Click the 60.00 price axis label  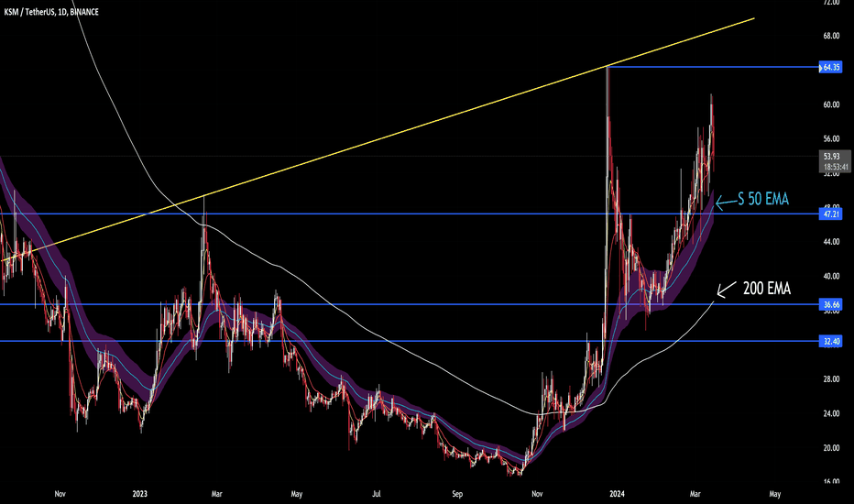click(831, 104)
